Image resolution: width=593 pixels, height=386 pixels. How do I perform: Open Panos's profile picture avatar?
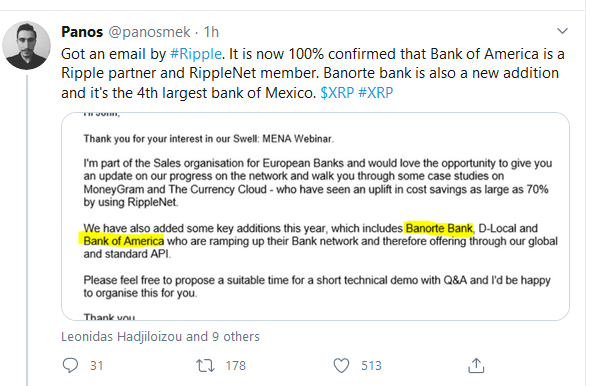click(26, 45)
